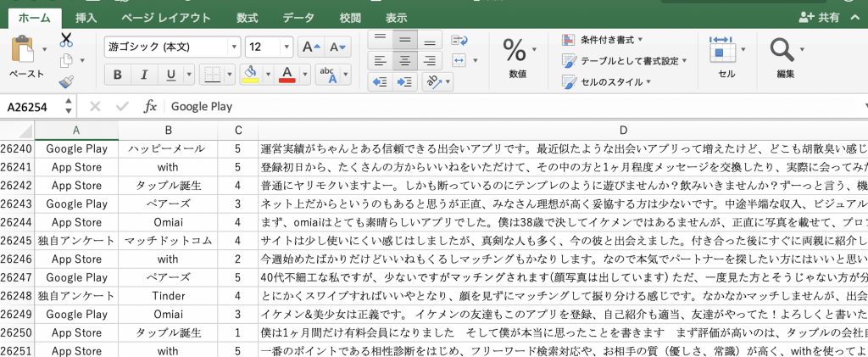The width and height of the screenshot is (868, 357).
Task: Click the Cut scissors icon
Action: pyautogui.click(x=66, y=39)
